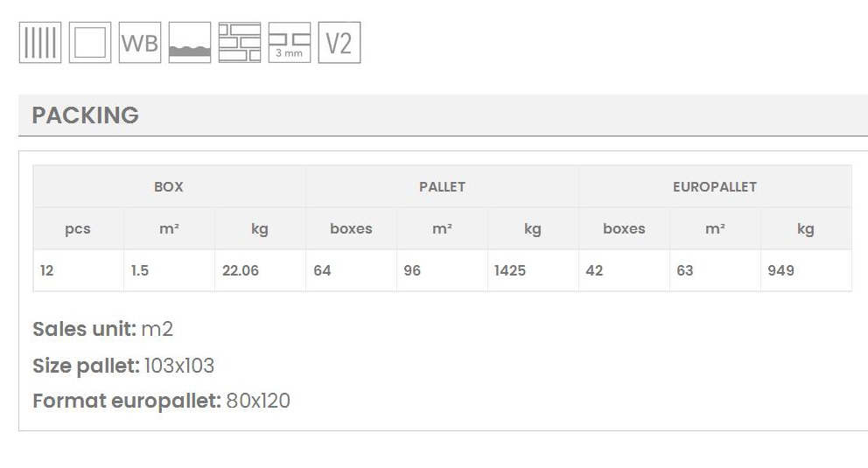Click the wavy surface relief icon
The image size is (868, 468).
[x=190, y=43]
